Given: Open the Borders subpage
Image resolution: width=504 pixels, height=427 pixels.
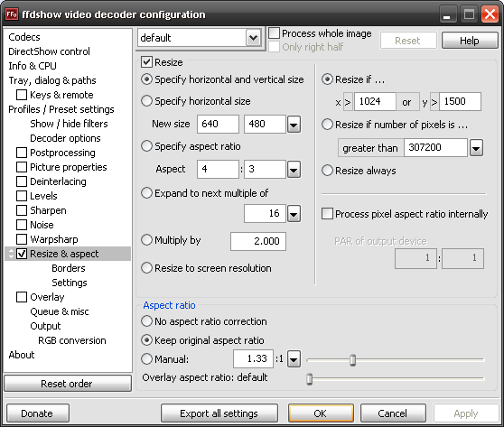Looking at the screenshot, I should click(69, 268).
